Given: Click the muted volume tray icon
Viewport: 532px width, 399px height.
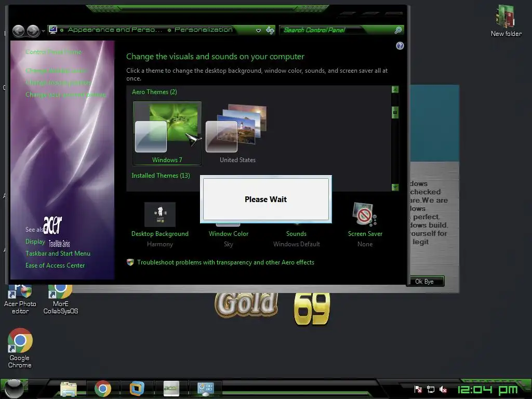Looking at the screenshot, I should pos(443,390).
